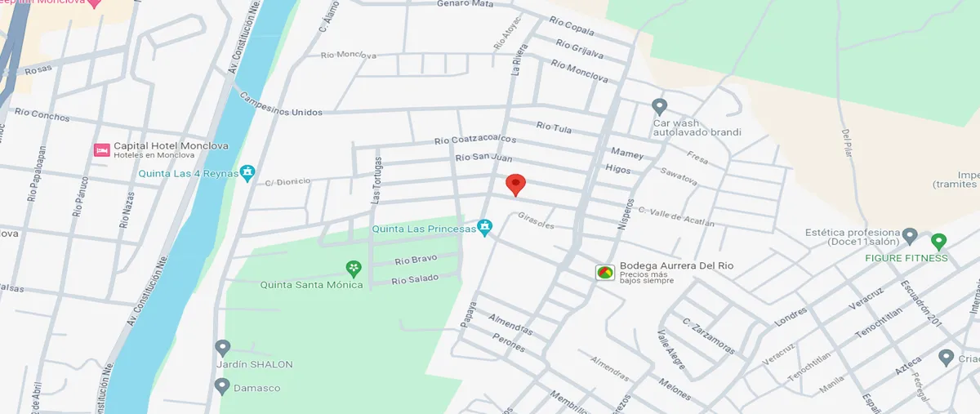Screen dimensions: 980x414
Task: Select the Criad gray pin icon
Action: pos(947,358)
